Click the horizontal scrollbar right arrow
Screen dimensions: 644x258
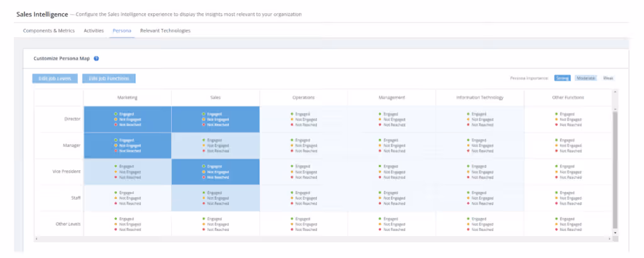pos(610,239)
